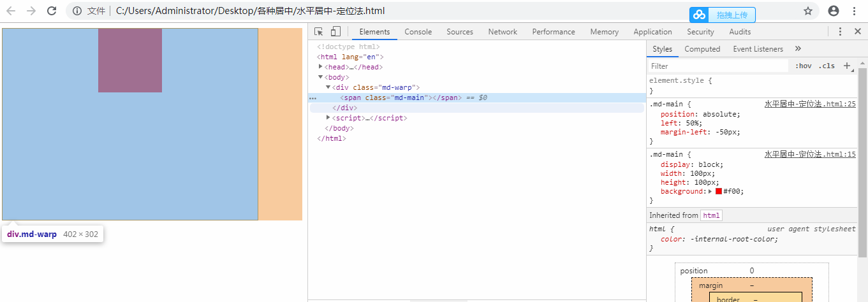Image resolution: width=868 pixels, height=302 pixels.
Task: Click display: block declaration
Action: pos(692,164)
